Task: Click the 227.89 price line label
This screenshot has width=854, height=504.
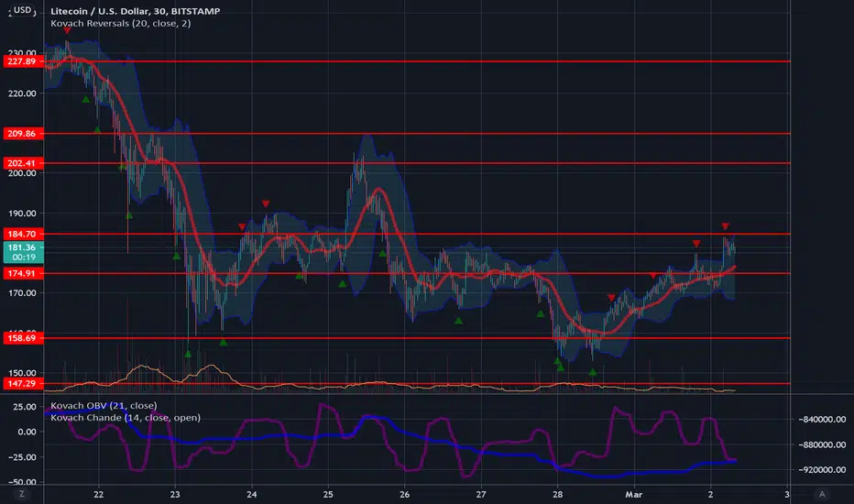Action: coord(23,61)
